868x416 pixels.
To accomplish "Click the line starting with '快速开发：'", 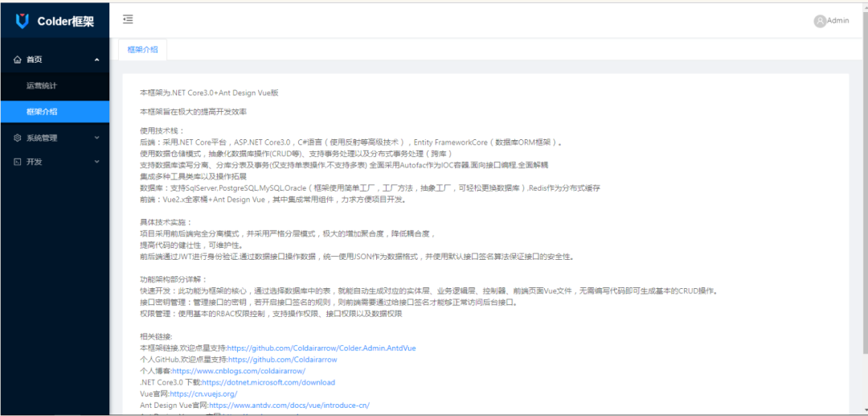I will coord(429,291).
